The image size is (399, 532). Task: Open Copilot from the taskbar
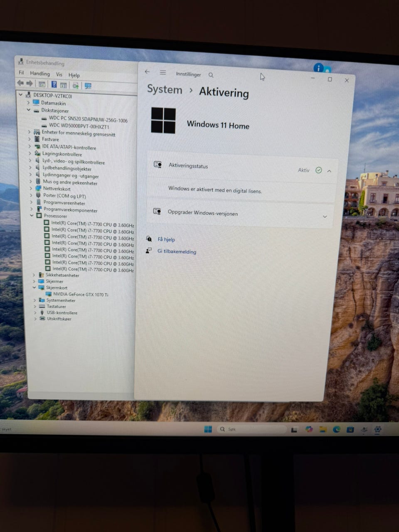click(x=309, y=429)
